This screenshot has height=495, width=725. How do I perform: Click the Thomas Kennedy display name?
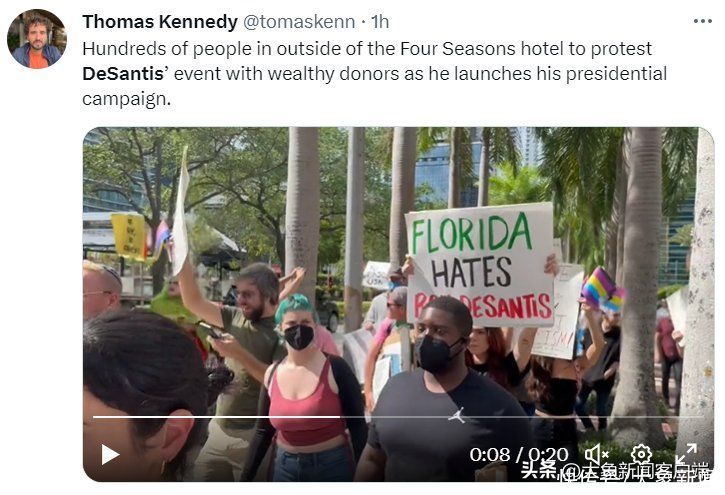click(160, 22)
